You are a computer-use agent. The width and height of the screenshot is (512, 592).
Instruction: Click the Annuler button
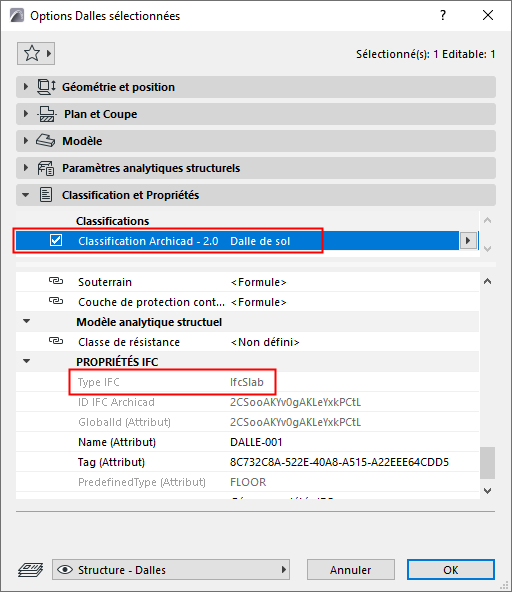tap(351, 570)
